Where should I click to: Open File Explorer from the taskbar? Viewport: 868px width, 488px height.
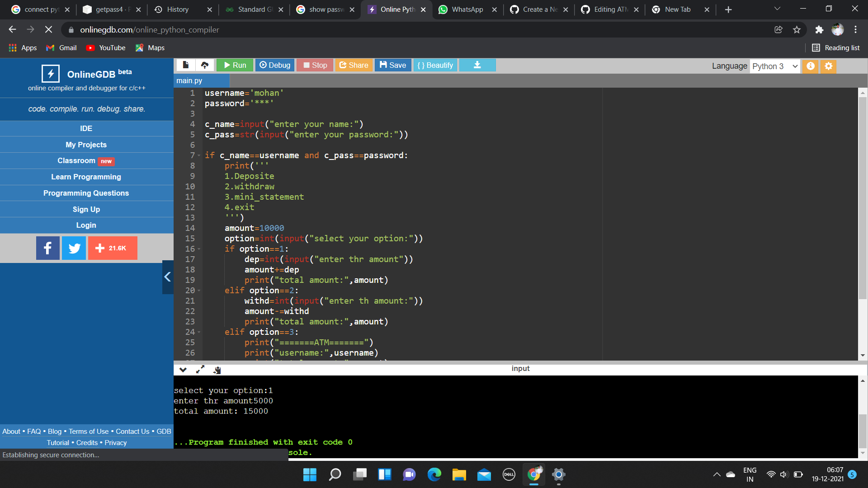[459, 474]
